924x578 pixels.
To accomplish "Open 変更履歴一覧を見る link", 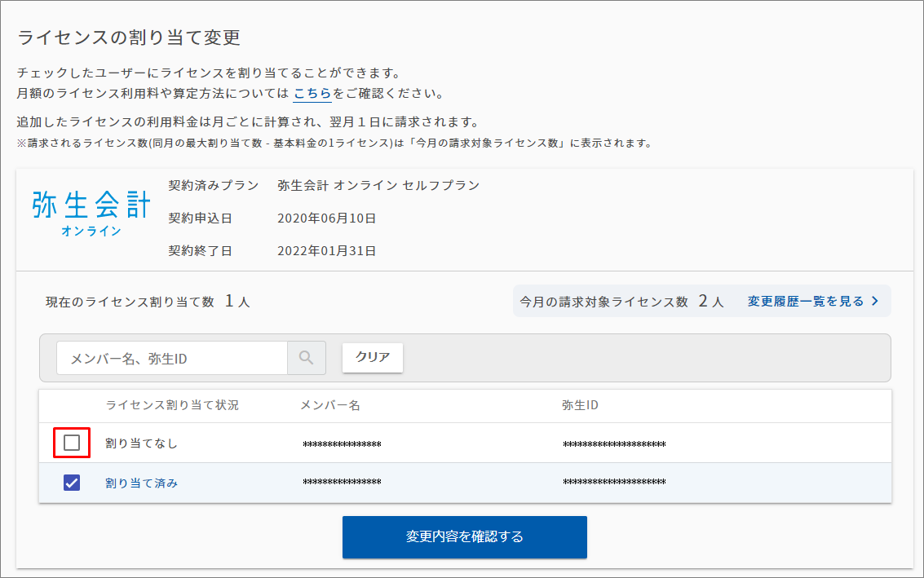I will tap(806, 301).
